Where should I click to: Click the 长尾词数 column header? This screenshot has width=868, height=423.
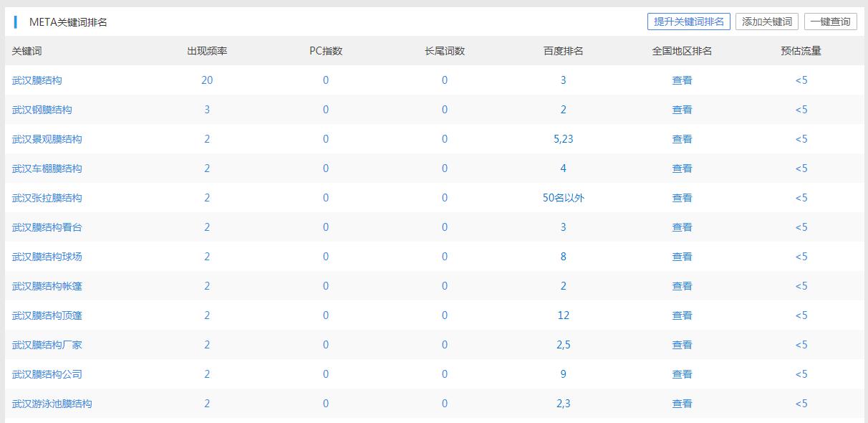pyautogui.click(x=445, y=51)
